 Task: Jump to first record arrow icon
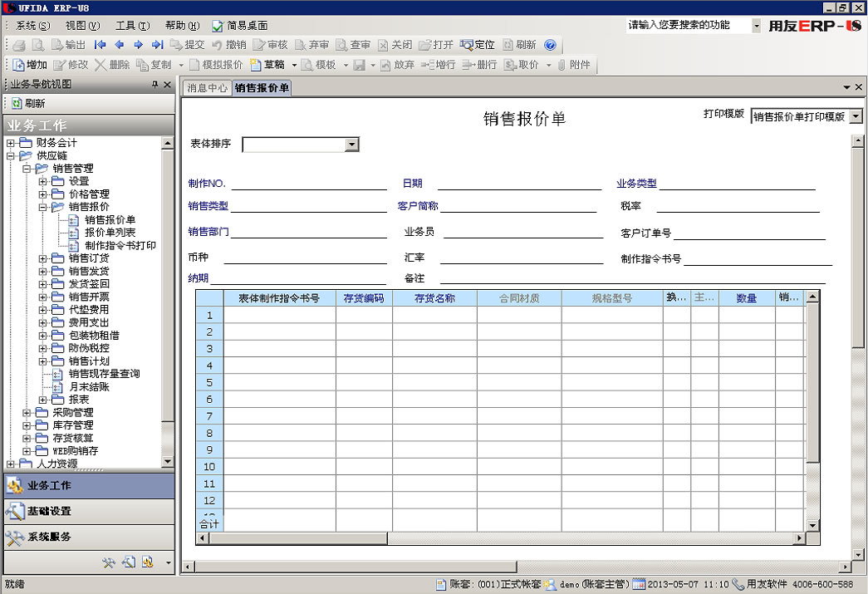[100, 45]
